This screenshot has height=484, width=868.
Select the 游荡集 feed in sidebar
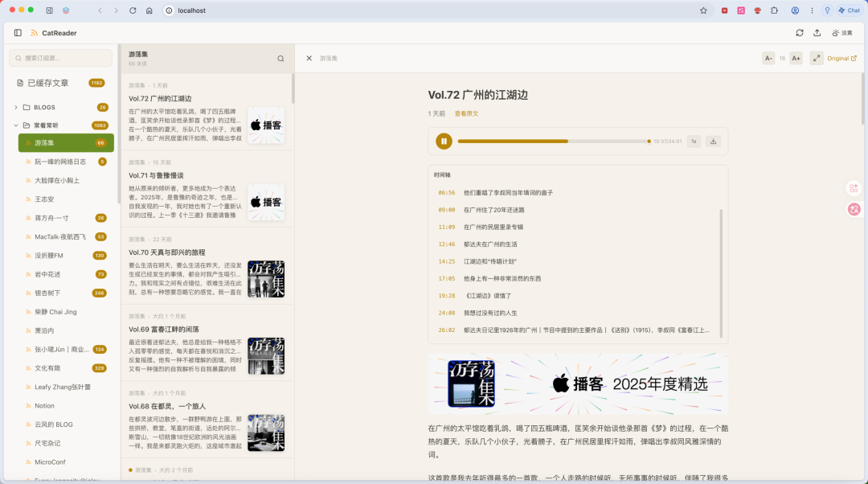click(x=66, y=143)
